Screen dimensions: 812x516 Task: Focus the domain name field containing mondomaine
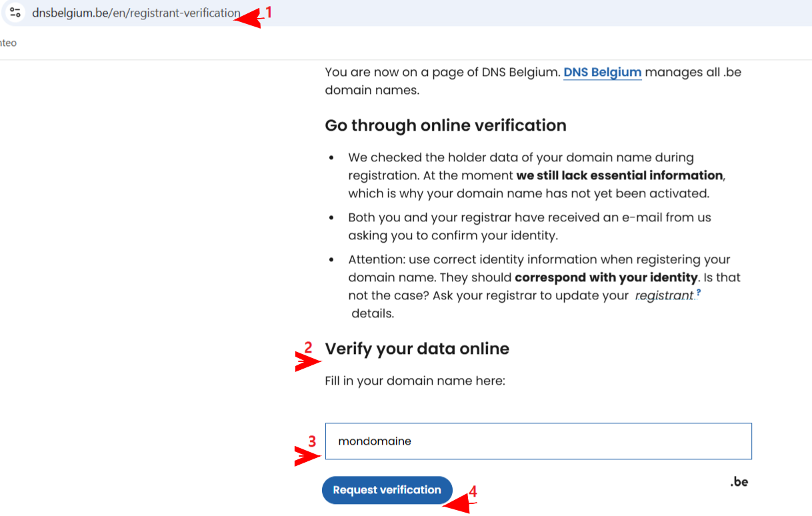pyautogui.click(x=539, y=441)
